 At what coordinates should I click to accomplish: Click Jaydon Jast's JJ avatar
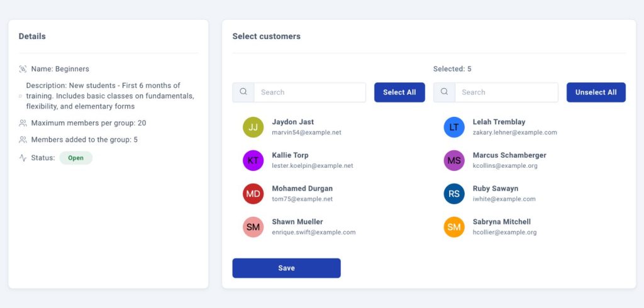(253, 127)
